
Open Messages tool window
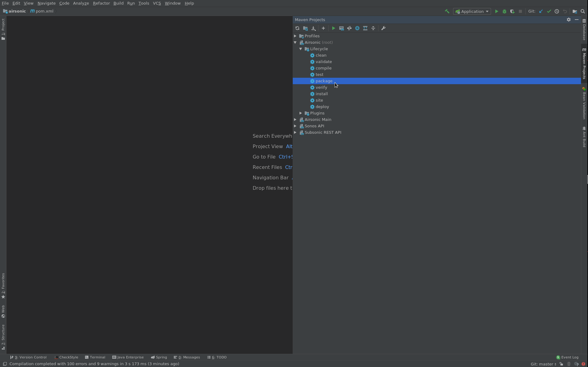[187, 357]
